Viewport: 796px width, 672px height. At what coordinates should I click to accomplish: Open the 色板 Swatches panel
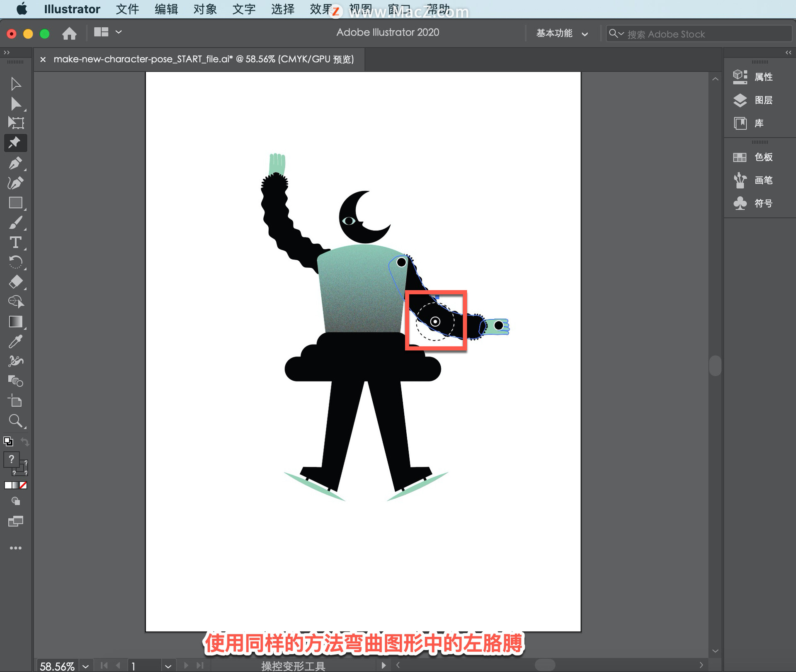coord(753,157)
